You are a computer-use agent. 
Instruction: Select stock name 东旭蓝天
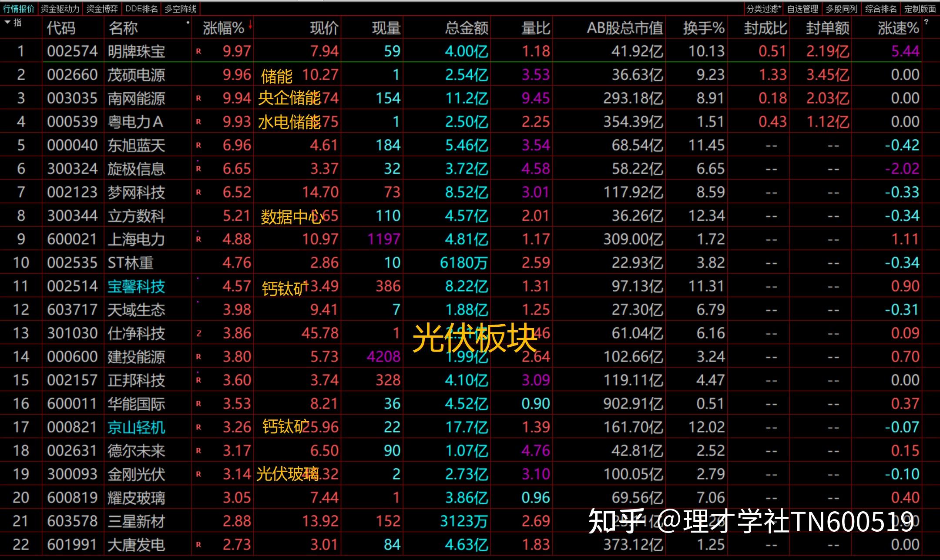coord(136,145)
